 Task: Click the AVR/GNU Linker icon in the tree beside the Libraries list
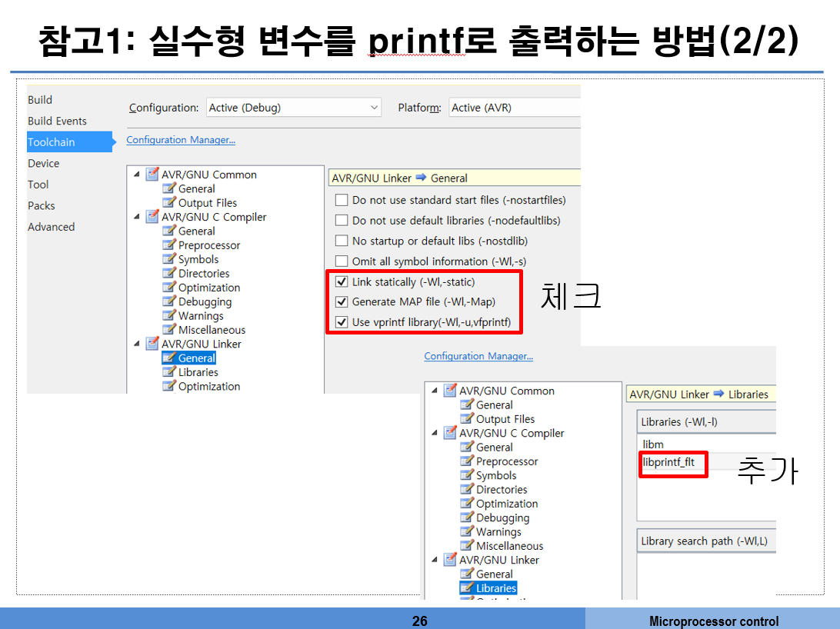pos(450,560)
